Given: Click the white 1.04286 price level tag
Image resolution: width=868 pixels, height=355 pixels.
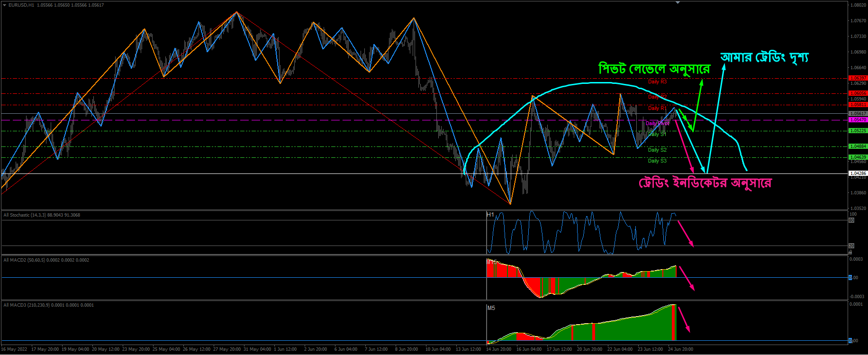Looking at the screenshot, I should pos(858,173).
